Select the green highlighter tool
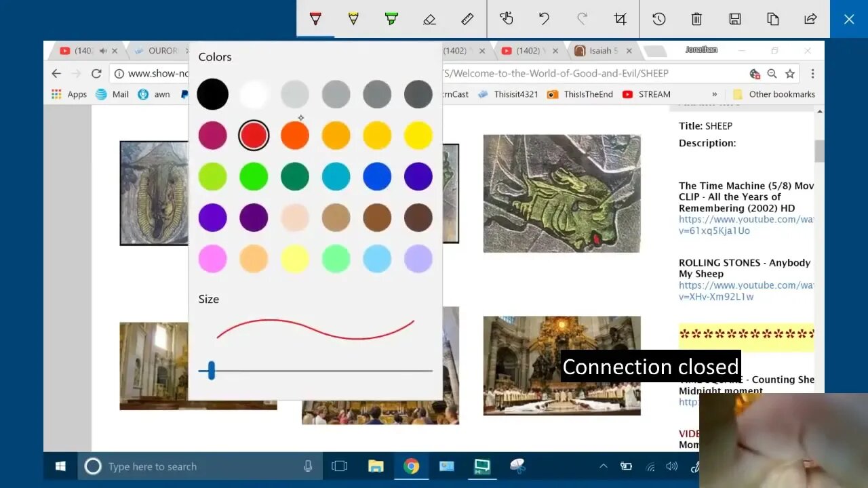 click(391, 19)
